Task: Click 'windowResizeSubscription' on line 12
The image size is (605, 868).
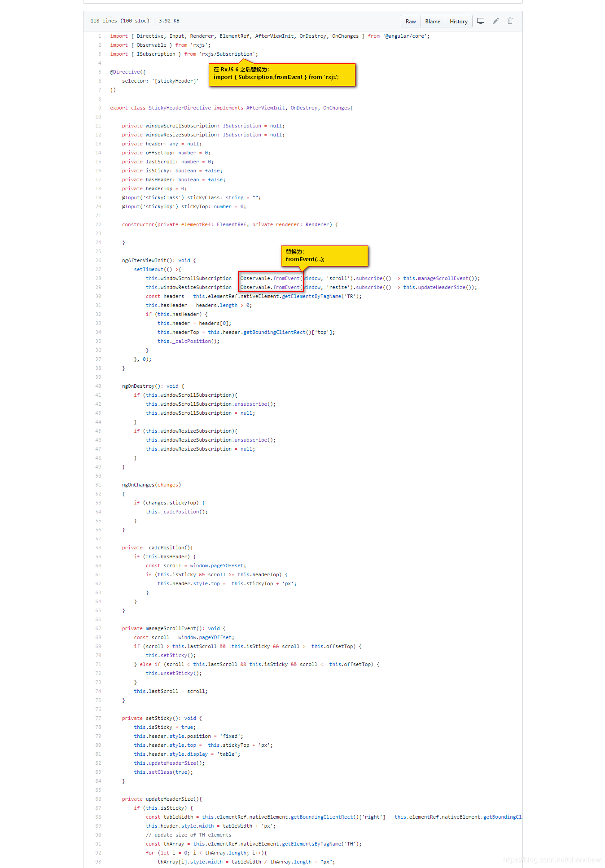Action: click(181, 135)
